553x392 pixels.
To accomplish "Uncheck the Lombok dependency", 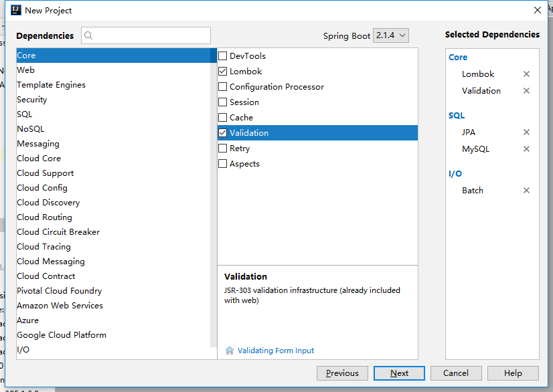I will pos(222,72).
